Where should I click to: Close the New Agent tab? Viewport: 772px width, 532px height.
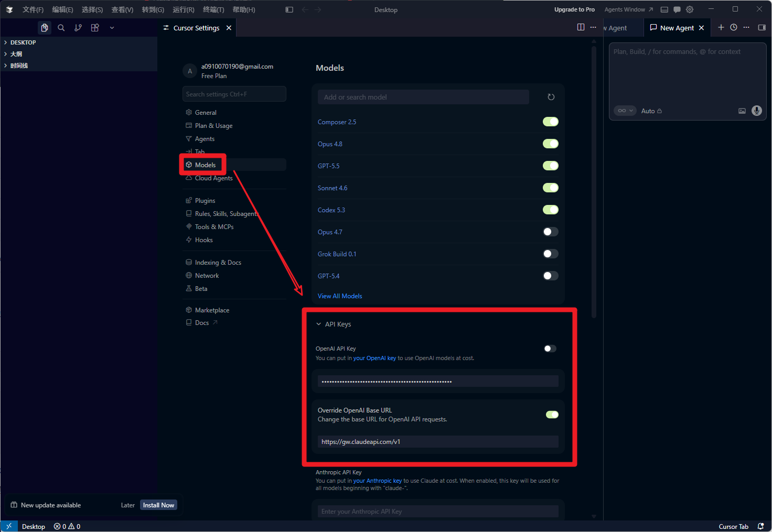(701, 28)
